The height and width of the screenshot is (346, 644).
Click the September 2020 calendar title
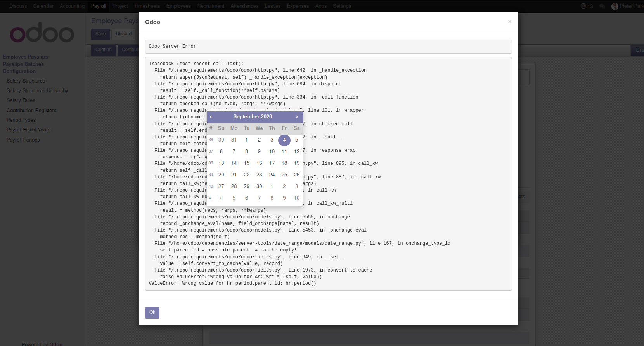click(x=253, y=117)
